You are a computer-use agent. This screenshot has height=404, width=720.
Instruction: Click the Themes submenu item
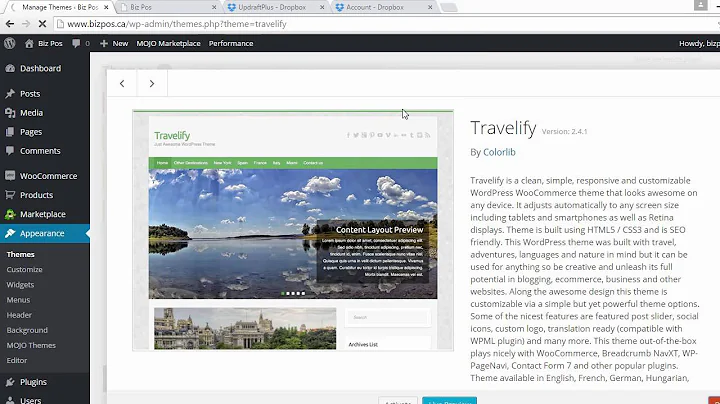pos(21,254)
